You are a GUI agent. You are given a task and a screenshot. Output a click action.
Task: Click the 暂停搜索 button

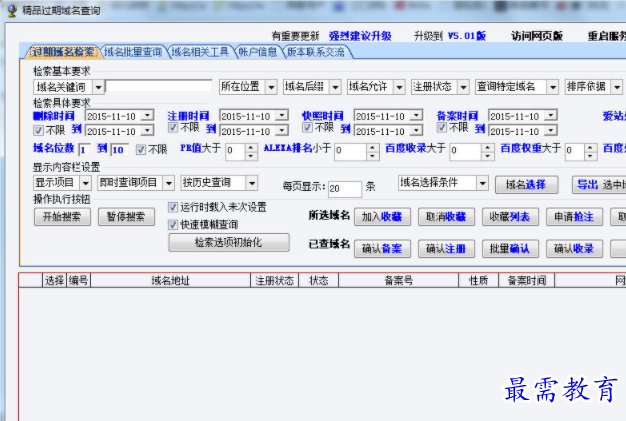tap(126, 217)
